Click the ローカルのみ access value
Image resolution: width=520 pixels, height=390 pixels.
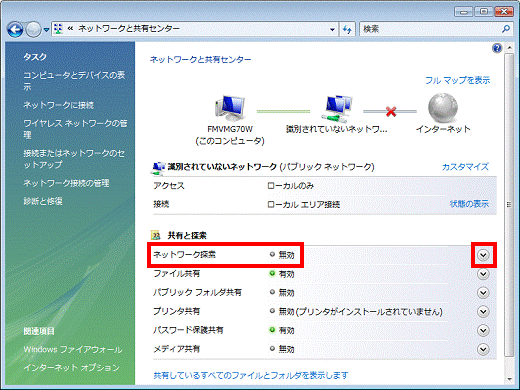[x=290, y=186]
